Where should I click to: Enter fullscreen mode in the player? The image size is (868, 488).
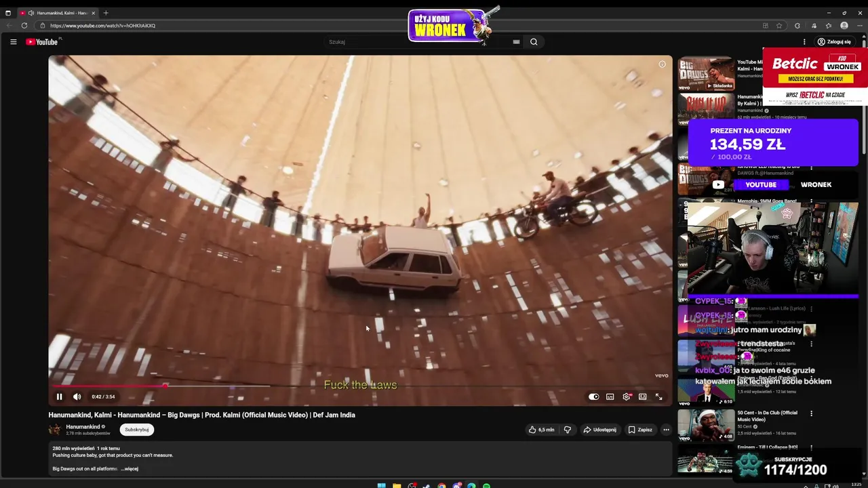[x=658, y=396]
